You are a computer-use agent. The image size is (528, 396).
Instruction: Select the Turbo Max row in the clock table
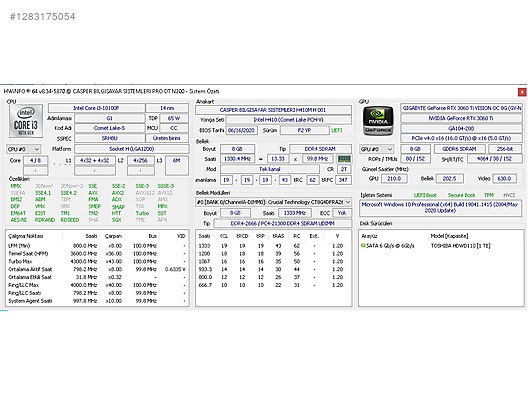click(97, 261)
